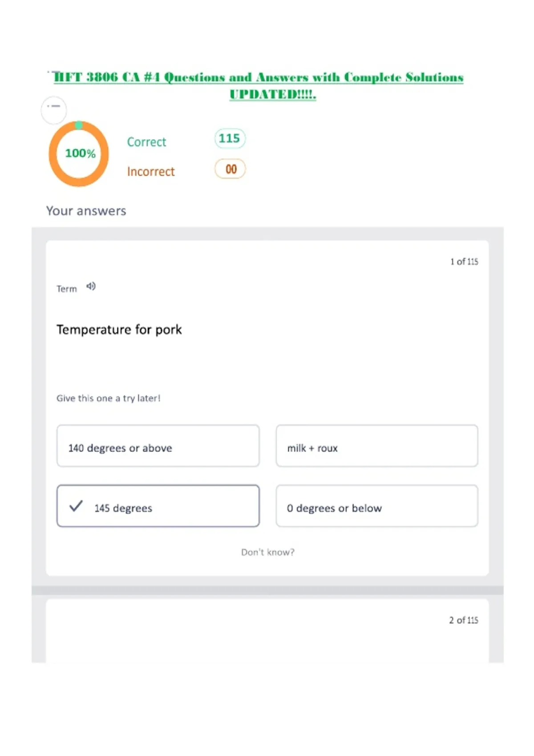Click the Term label
This screenshot has width=534, height=756.
coord(67,289)
